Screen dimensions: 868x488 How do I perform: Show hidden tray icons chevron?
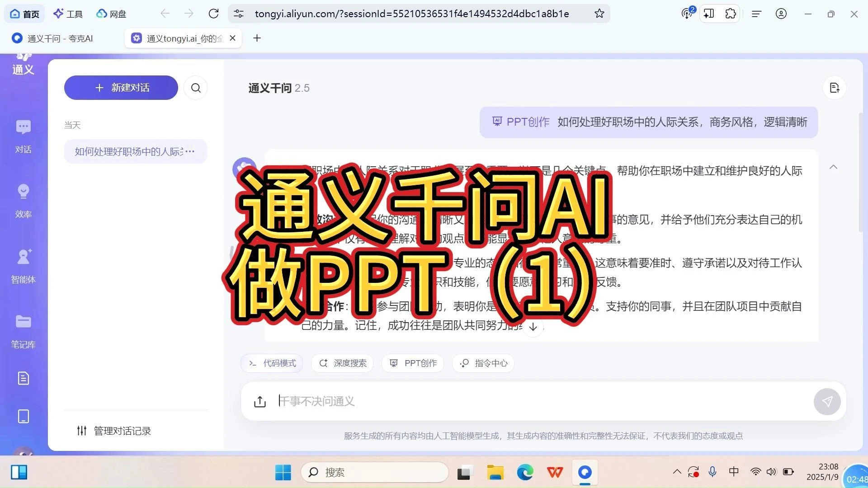(x=677, y=472)
